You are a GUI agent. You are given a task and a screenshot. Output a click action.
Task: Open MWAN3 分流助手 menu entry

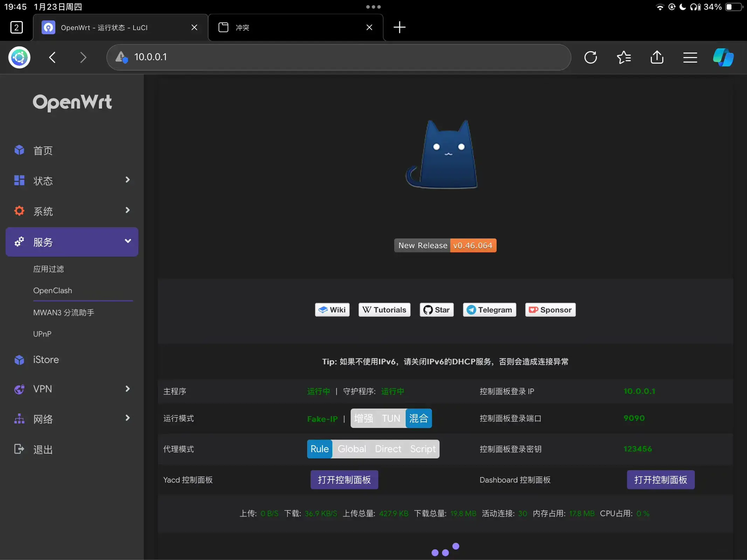pos(64,313)
